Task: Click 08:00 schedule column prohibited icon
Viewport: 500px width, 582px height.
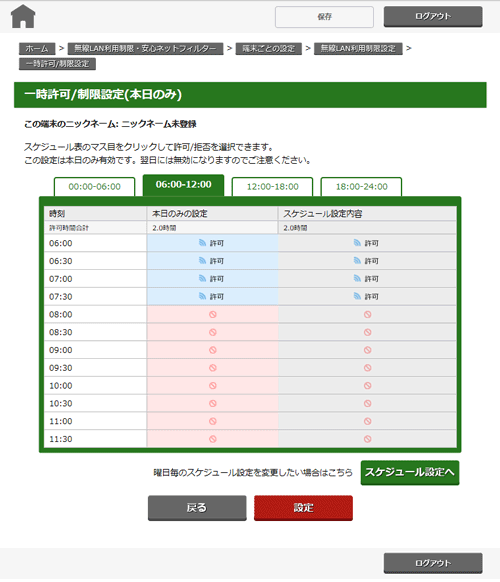Action: [367, 314]
